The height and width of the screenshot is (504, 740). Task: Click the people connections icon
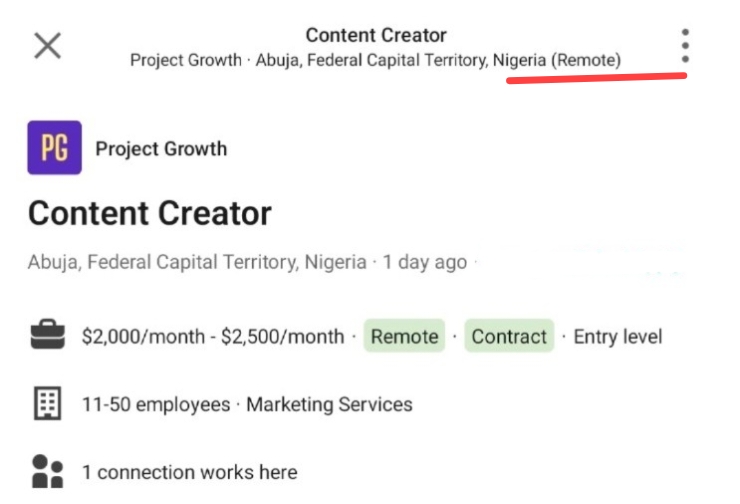(x=47, y=471)
